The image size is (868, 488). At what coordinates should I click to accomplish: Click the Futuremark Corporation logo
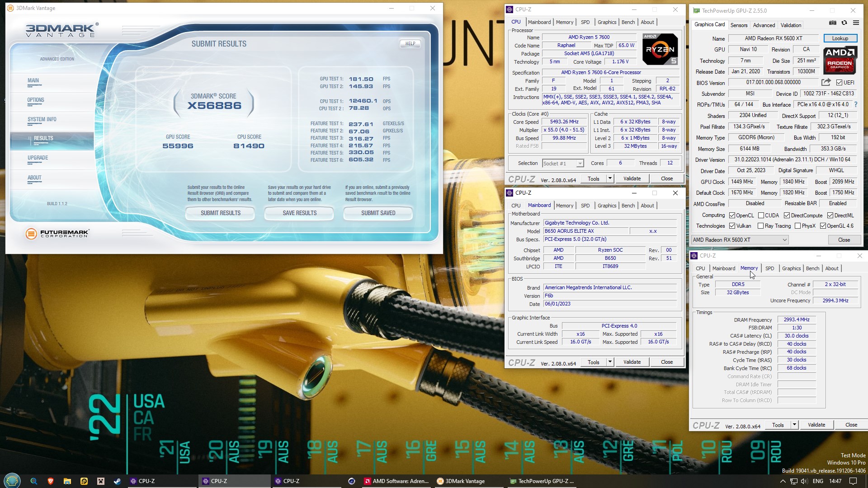click(57, 234)
